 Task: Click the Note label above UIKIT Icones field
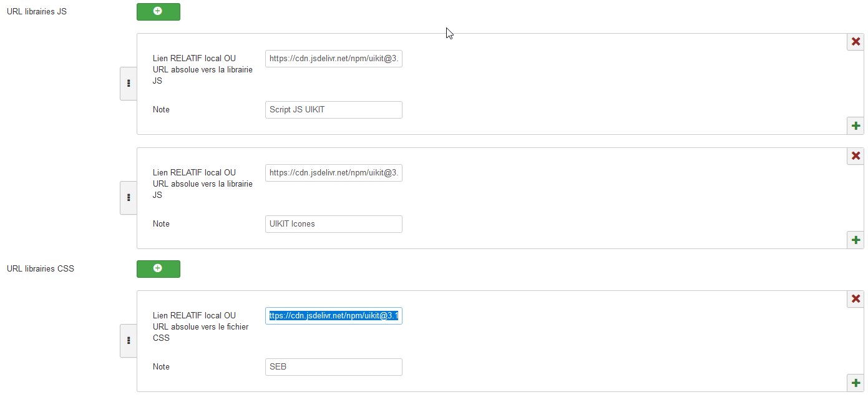point(161,224)
